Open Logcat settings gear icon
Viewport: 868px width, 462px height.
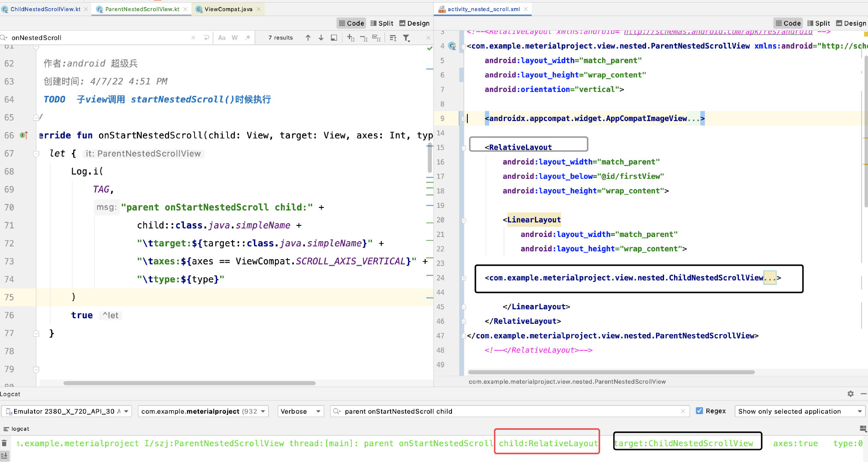(x=850, y=394)
